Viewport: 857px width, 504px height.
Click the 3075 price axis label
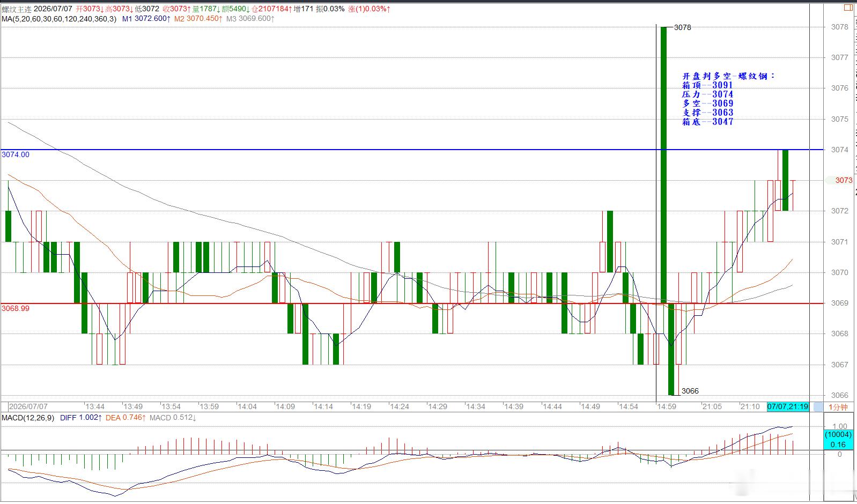[x=840, y=119]
